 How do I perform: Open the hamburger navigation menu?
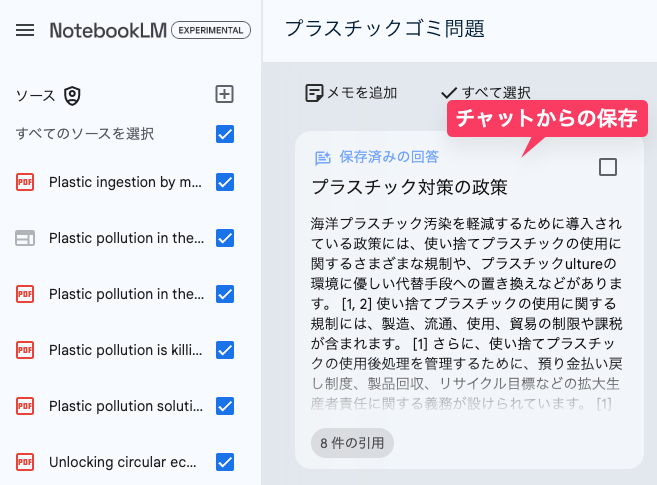(x=25, y=30)
